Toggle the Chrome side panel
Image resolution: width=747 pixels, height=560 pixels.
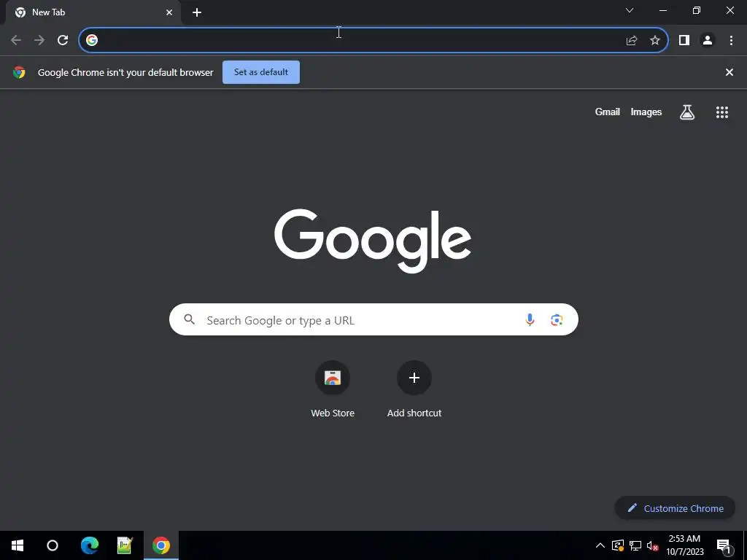click(x=684, y=41)
